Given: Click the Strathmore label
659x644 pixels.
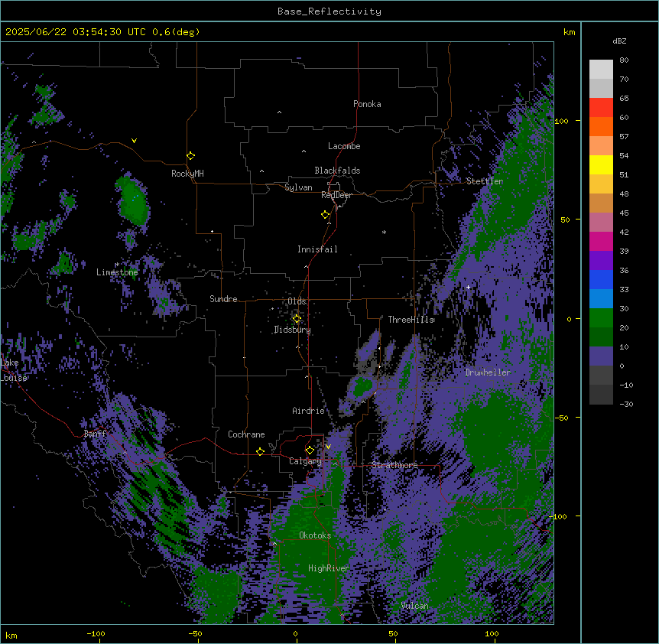Looking at the screenshot, I should [x=394, y=465].
